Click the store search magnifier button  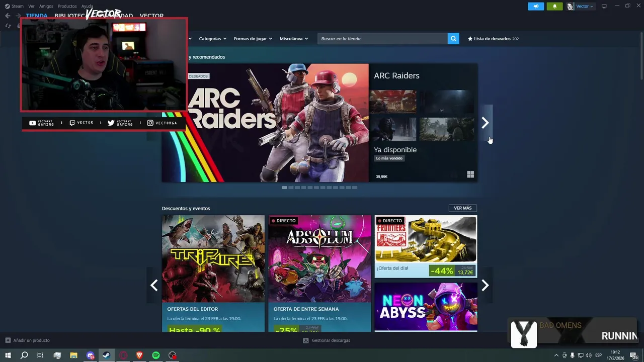click(453, 39)
